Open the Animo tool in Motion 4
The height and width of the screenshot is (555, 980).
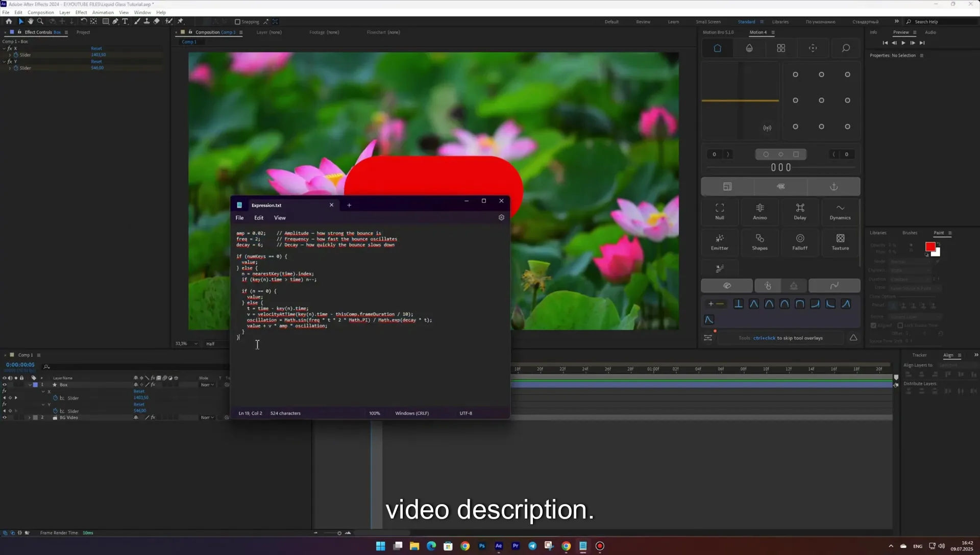760,211
